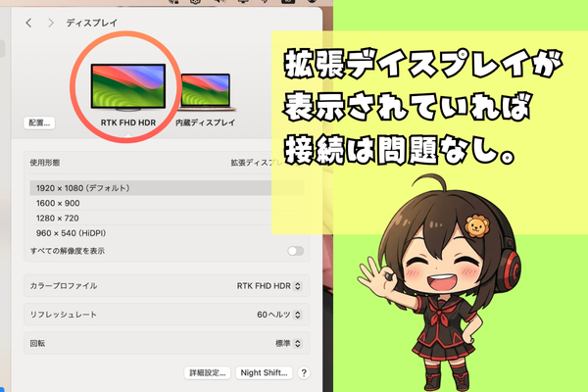Click the 詳細設定... button
588x392 pixels.
pos(208,372)
